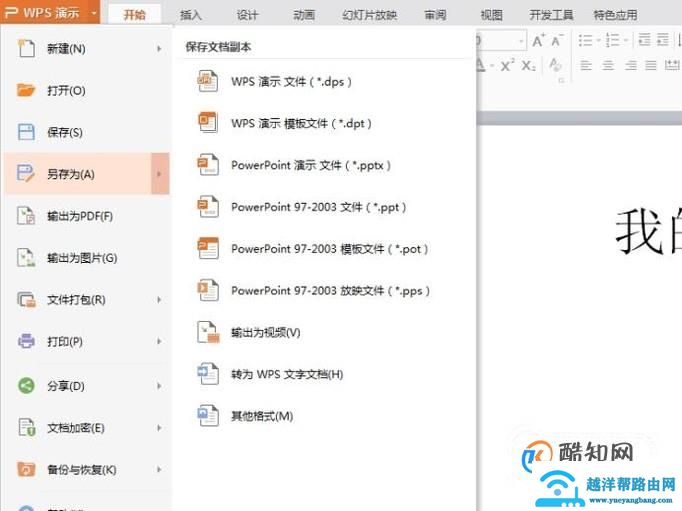Click the bulleted list icon
Viewport: 682px width, 511px height.
tap(585, 40)
